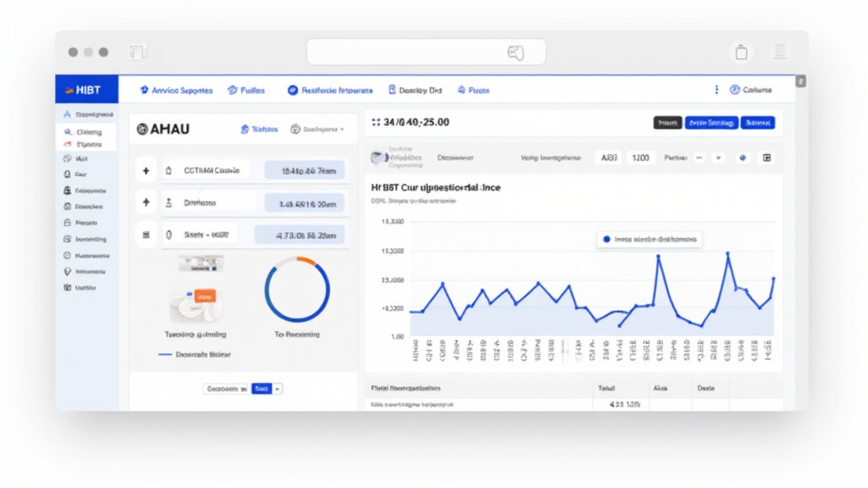The height and width of the screenshot is (488, 868).
Task: Click the three-dot more options icon in top nav
Action: [x=717, y=90]
